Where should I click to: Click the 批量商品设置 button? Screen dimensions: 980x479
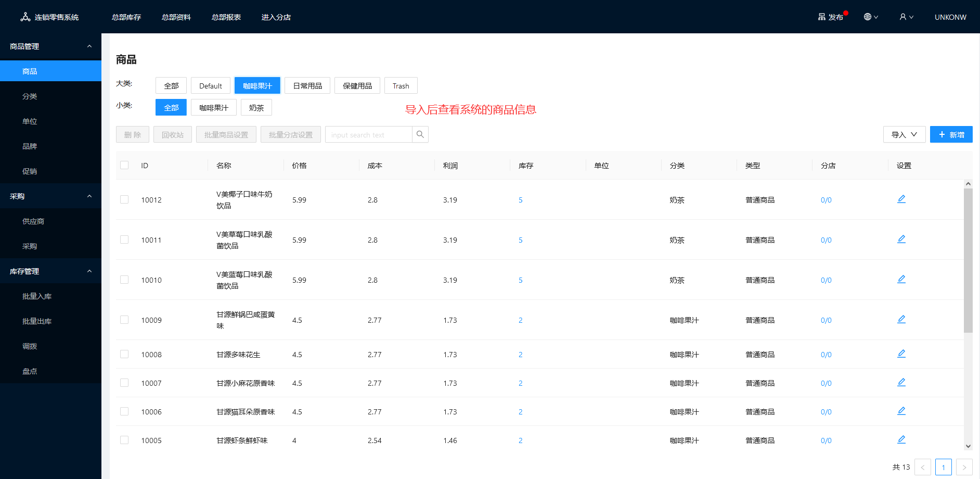(x=226, y=134)
